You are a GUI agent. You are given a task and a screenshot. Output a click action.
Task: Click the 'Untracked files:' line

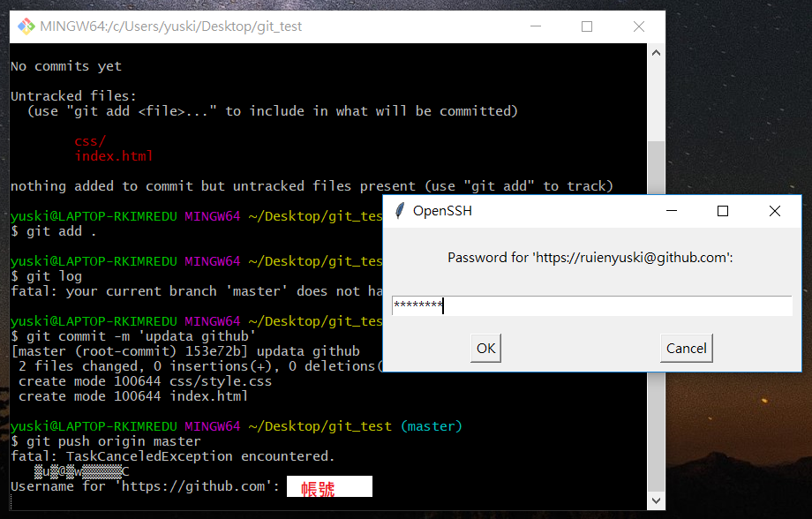pos(73,96)
